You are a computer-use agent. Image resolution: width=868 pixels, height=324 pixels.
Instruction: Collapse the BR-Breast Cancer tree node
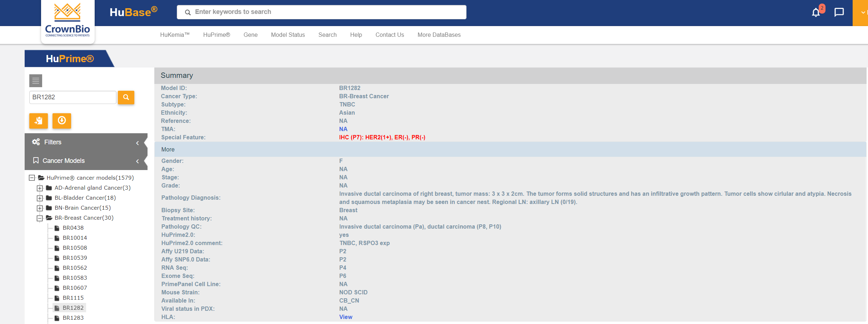tap(40, 218)
